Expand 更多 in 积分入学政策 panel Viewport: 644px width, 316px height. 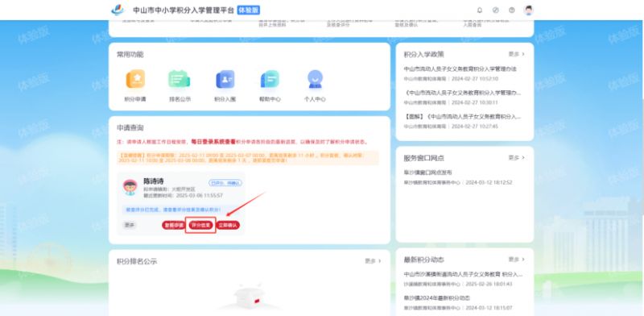pos(516,54)
